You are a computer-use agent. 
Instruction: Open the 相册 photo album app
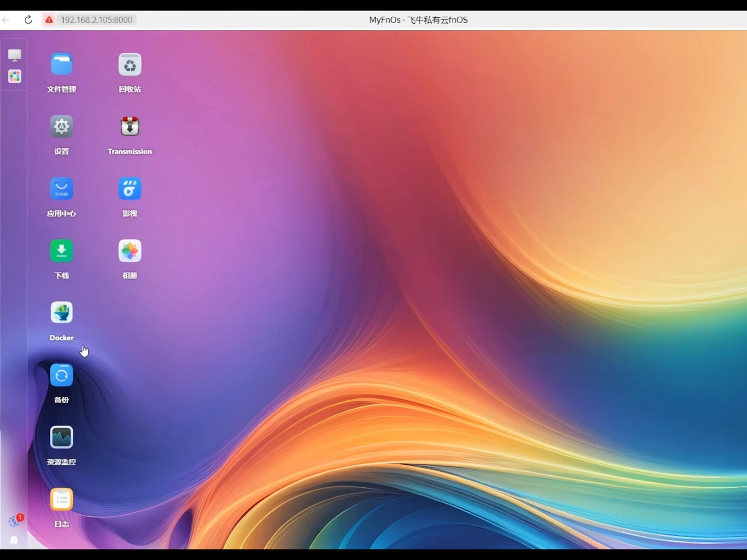coord(130,251)
